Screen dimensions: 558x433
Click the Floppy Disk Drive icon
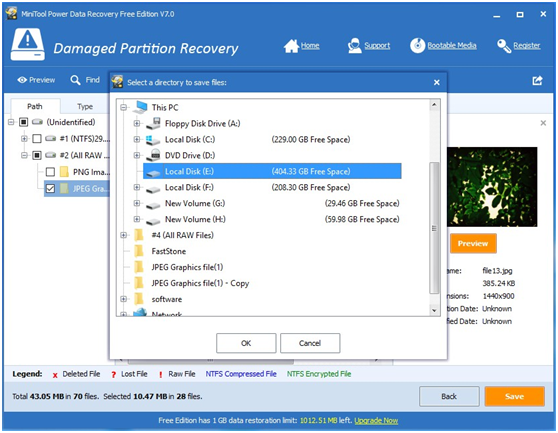pyautogui.click(x=153, y=123)
